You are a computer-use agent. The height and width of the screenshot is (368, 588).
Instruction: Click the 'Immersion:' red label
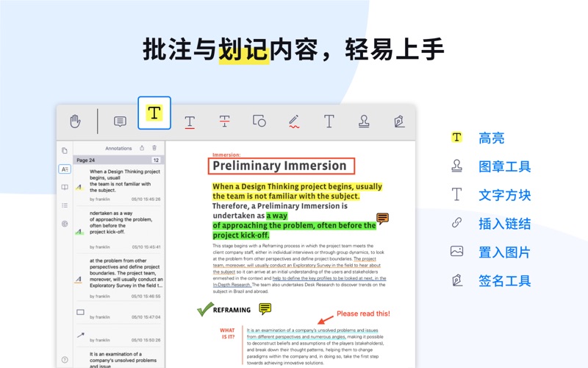226,155
